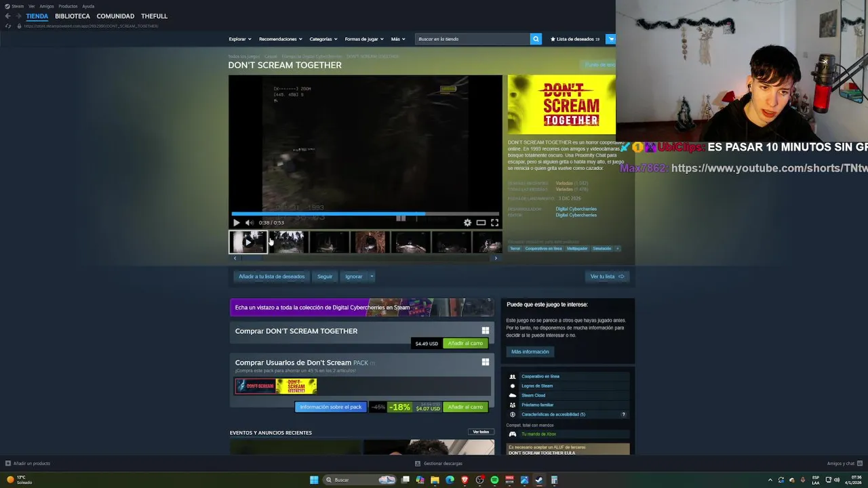Open the Digital Cybercherries collection banner
The image size is (868, 488).
point(362,308)
